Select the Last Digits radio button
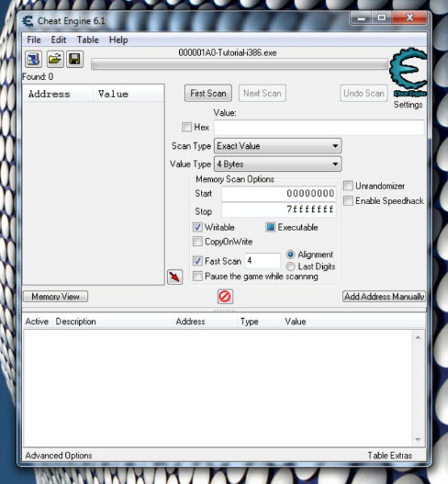 [291, 267]
